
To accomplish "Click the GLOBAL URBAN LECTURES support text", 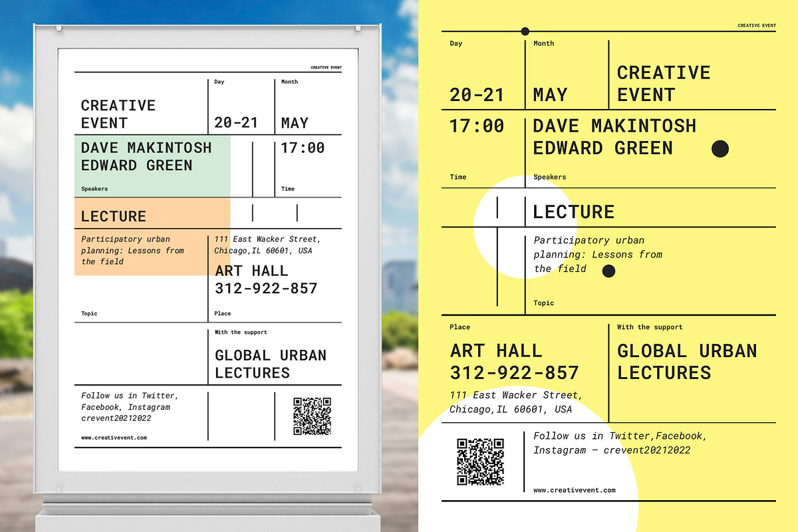I will click(x=687, y=361).
